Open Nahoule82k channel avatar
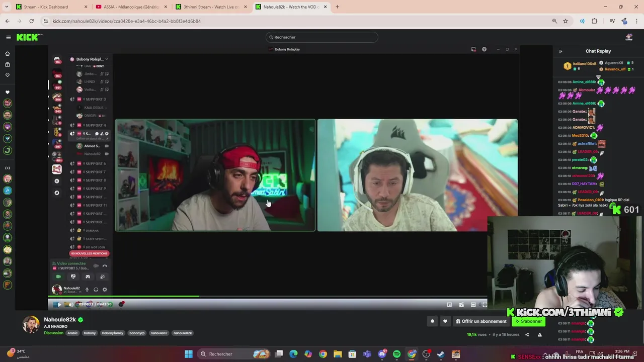The height and width of the screenshot is (362, 644). [x=31, y=325]
